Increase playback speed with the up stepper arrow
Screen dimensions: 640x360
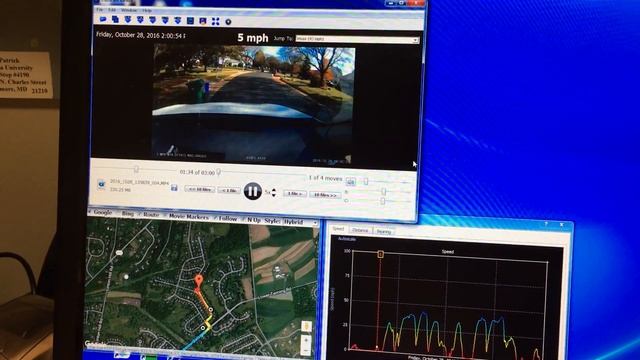(273, 190)
